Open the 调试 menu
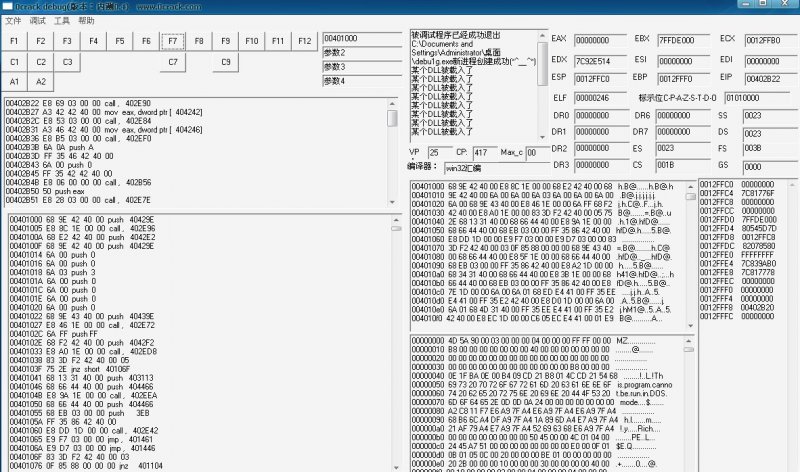 click(37, 21)
